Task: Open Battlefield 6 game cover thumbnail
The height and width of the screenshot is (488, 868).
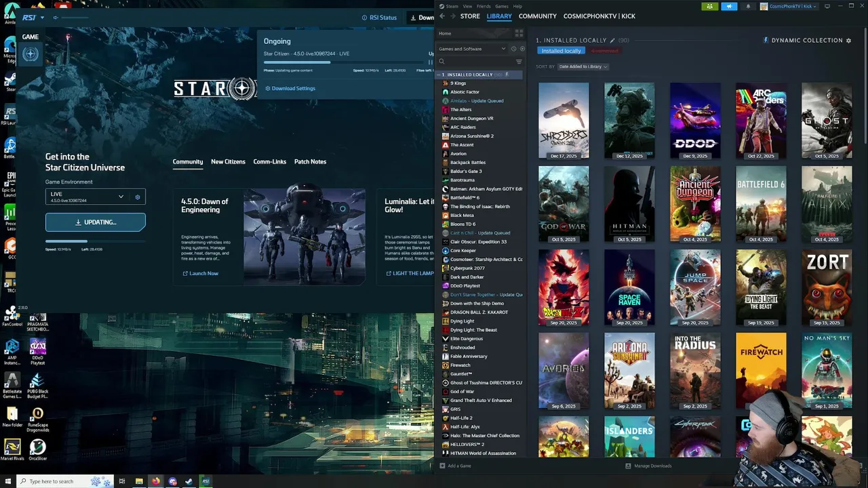Action: pyautogui.click(x=761, y=204)
